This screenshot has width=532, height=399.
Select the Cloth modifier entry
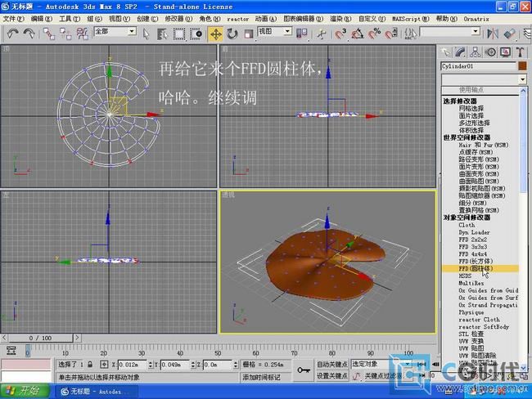pos(467,225)
